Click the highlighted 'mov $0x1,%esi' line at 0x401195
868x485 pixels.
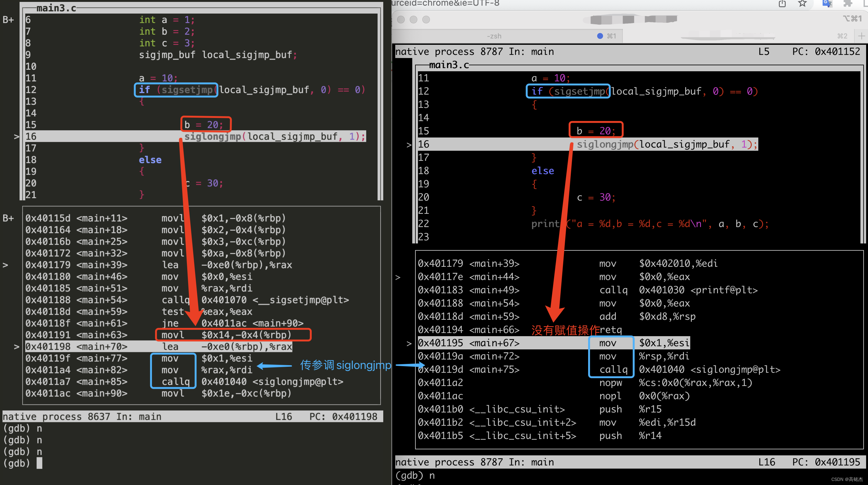click(x=554, y=343)
